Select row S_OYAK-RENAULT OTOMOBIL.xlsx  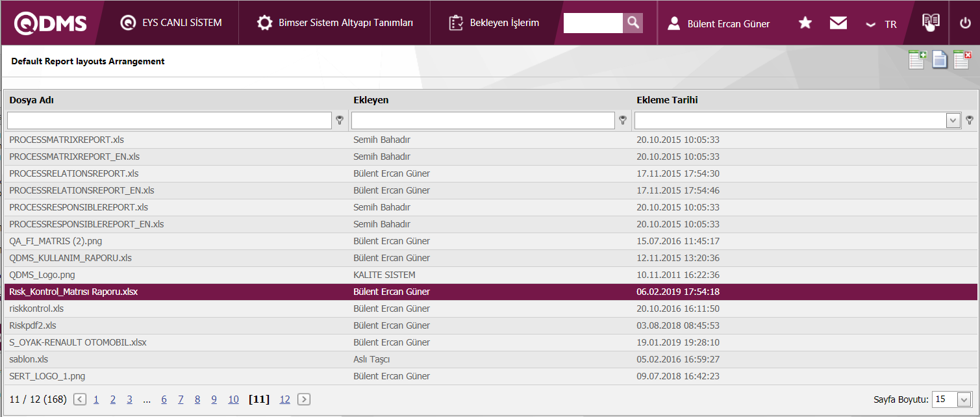[x=490, y=342]
